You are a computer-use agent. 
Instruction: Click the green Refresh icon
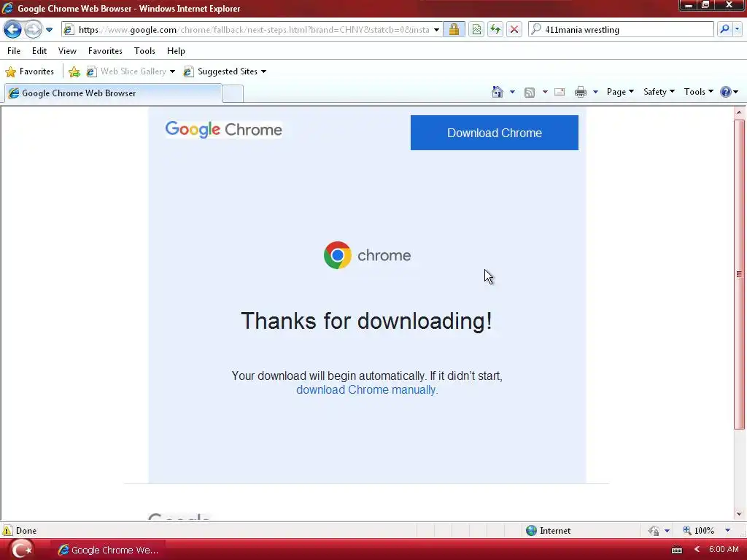tap(495, 29)
